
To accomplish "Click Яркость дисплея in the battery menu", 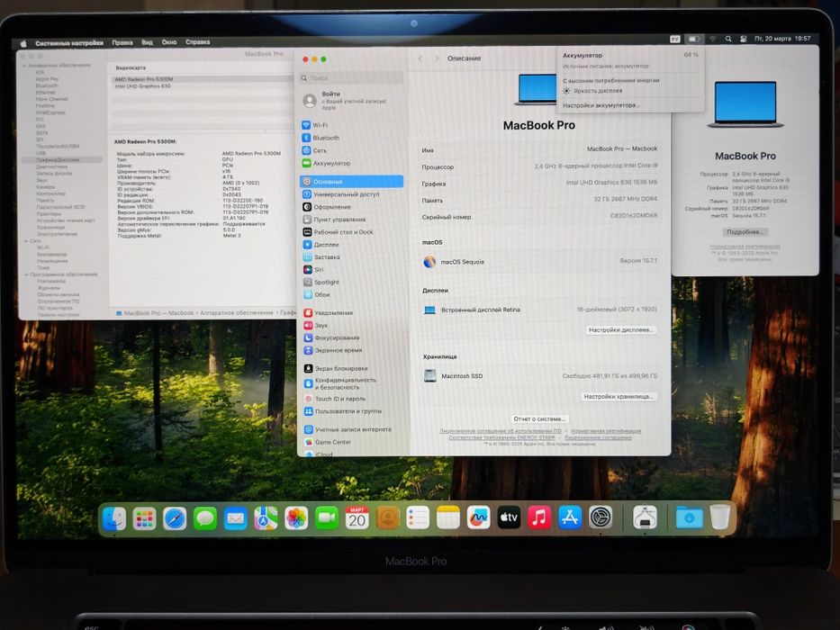I will coord(592,91).
